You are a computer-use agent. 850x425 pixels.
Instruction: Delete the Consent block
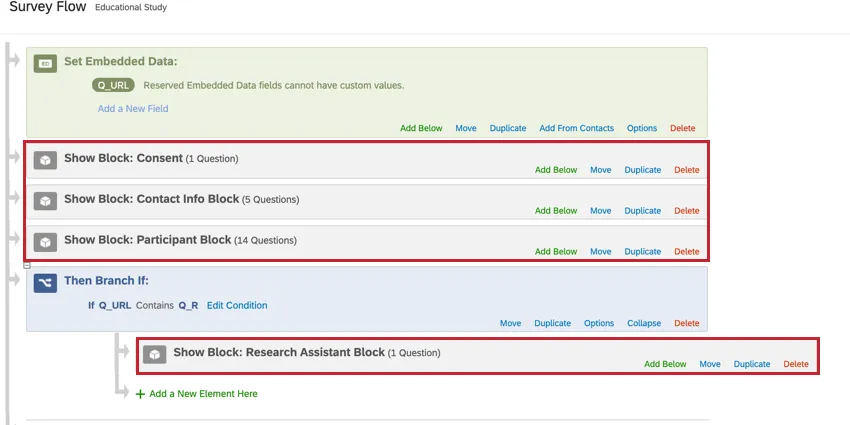(x=687, y=170)
